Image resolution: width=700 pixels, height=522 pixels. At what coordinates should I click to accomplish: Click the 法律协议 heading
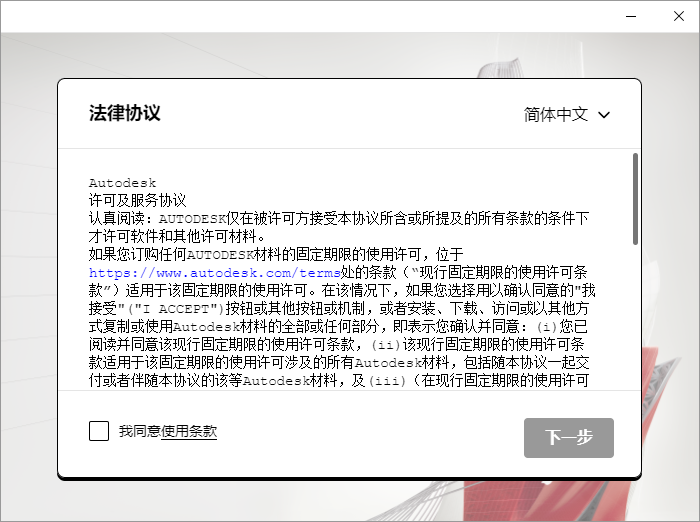pyautogui.click(x=125, y=113)
